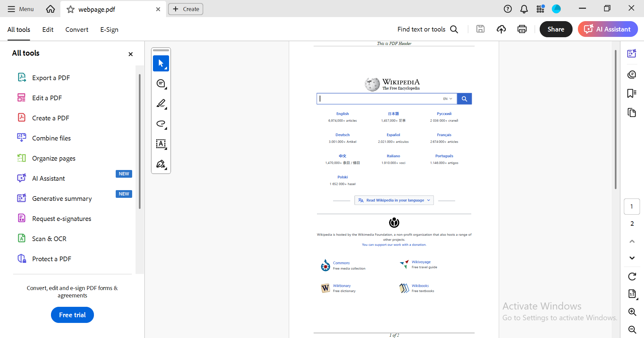This screenshot has width=644, height=338.
Task: Close the webpage.pdf tab
Action: [158, 9]
